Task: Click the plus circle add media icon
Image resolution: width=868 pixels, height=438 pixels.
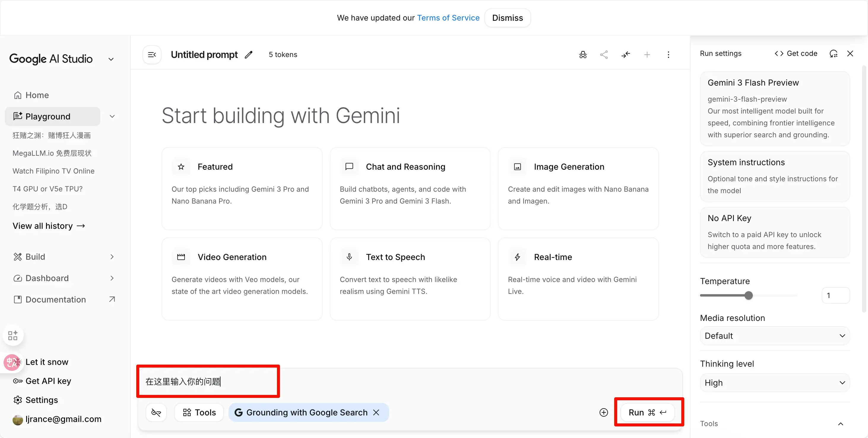Action: (604, 412)
